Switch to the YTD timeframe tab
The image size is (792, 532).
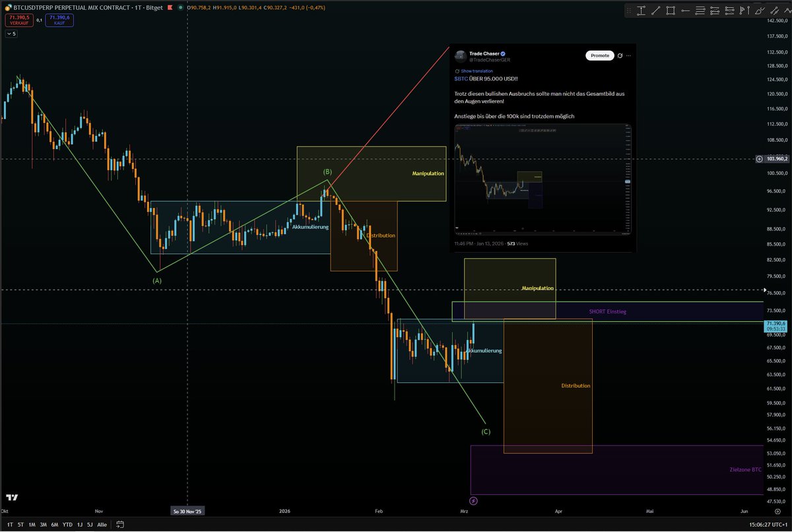pyautogui.click(x=67, y=525)
